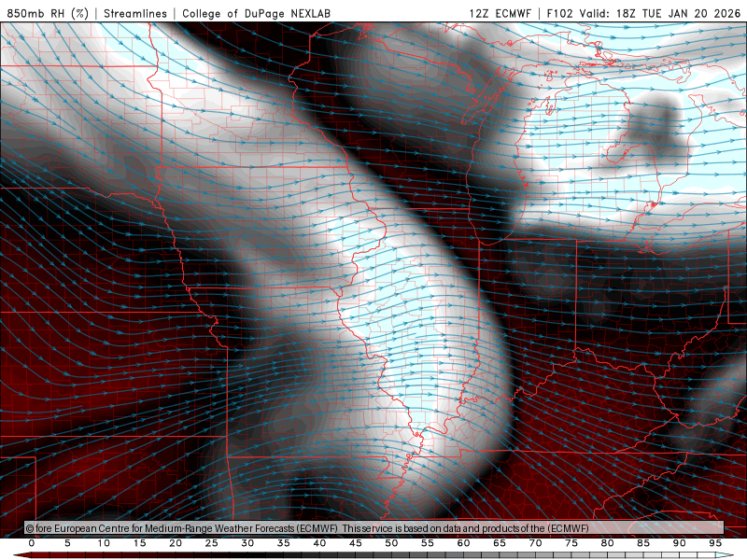
Task: Click the "60" colorbar scale label
Action: 463,543
